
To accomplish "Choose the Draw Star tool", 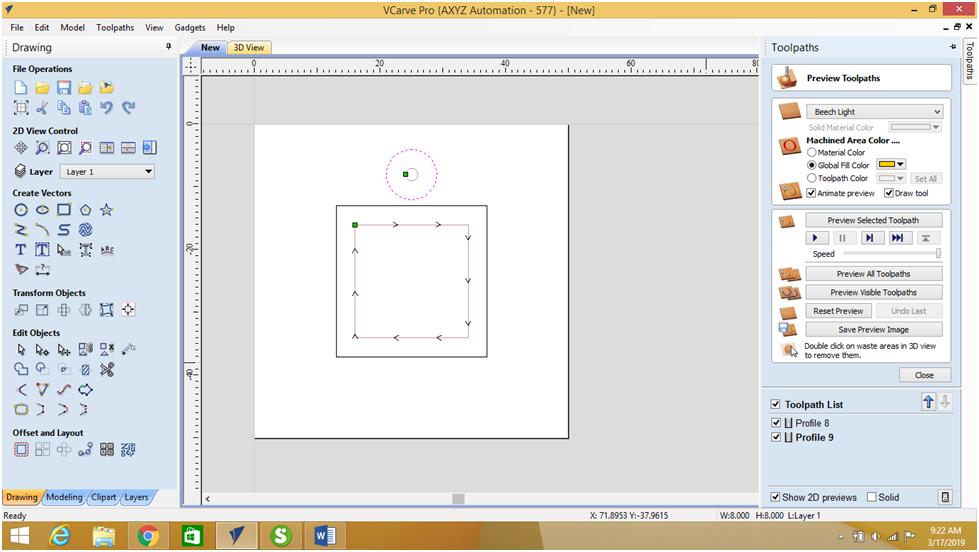I will (107, 210).
